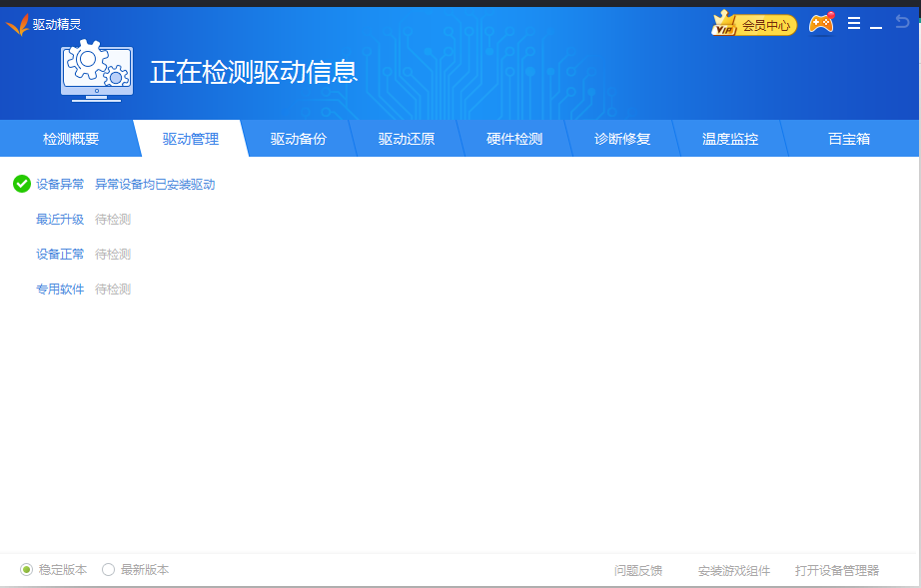Viewport: 921px width, 588px height.
Task: Click 待检测 next to 最近升级
Action: click(113, 220)
